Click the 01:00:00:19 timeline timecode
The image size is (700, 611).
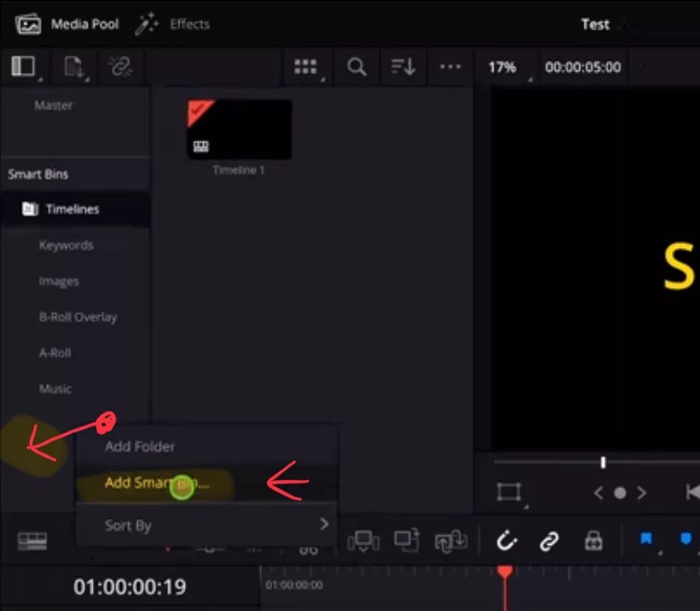[x=130, y=587]
